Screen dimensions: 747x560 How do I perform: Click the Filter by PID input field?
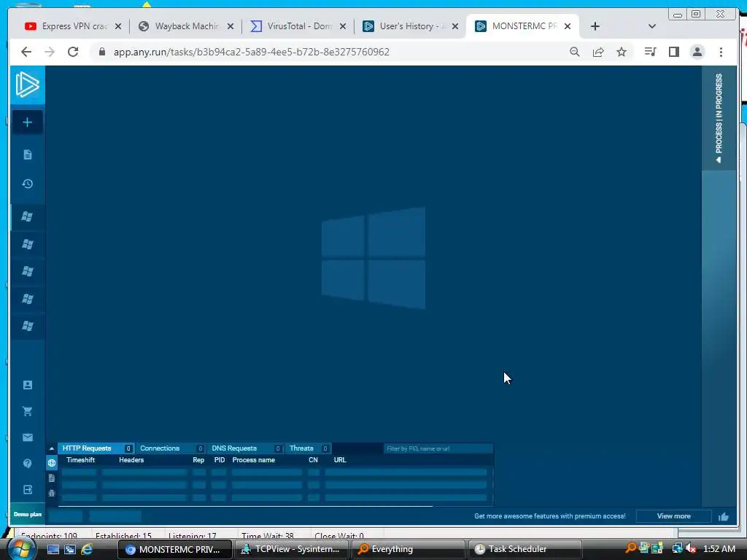point(438,448)
